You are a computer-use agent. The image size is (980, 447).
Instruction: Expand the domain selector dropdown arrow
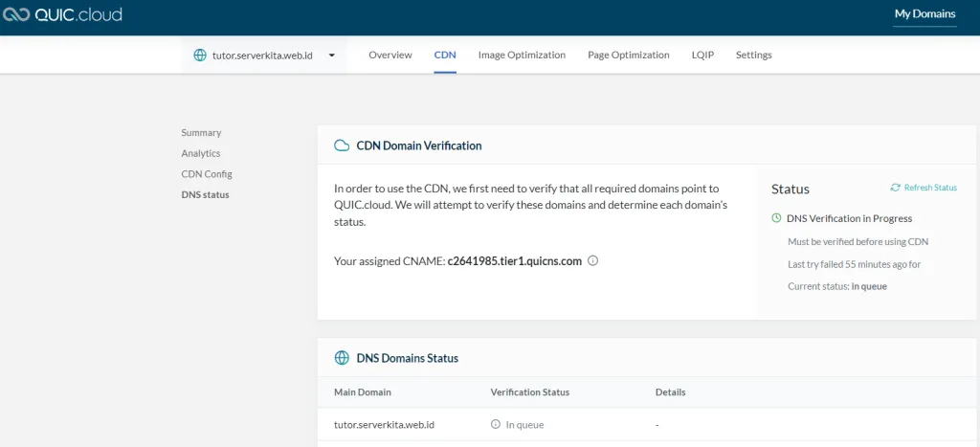tap(332, 56)
